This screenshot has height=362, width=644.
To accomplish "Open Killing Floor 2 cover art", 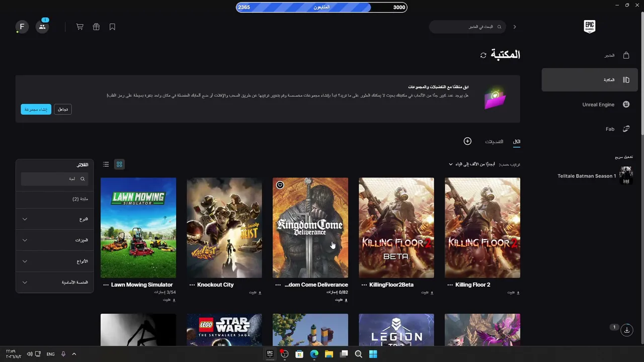I will click(482, 228).
